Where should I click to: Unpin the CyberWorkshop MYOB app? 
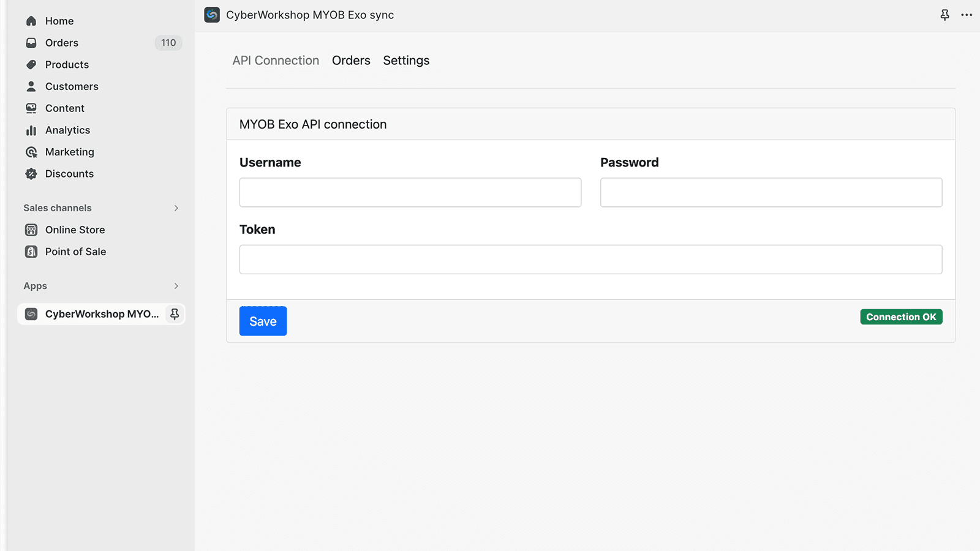click(175, 313)
